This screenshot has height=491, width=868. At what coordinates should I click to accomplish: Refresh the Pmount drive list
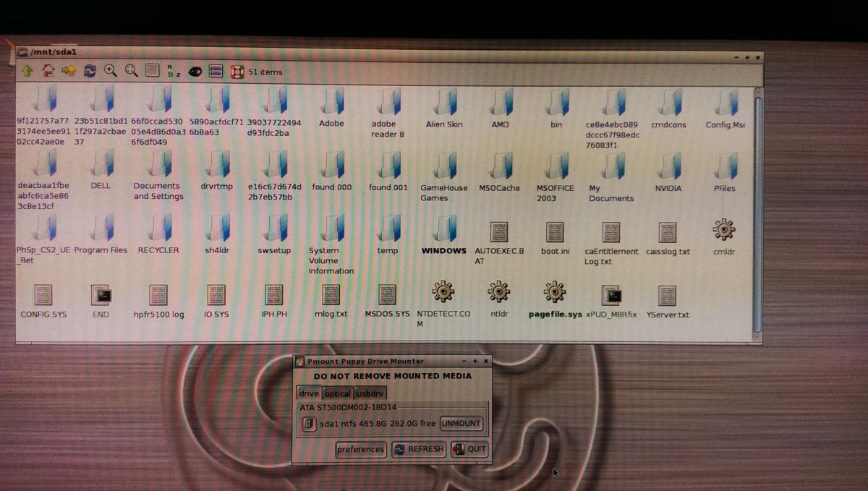click(x=419, y=449)
